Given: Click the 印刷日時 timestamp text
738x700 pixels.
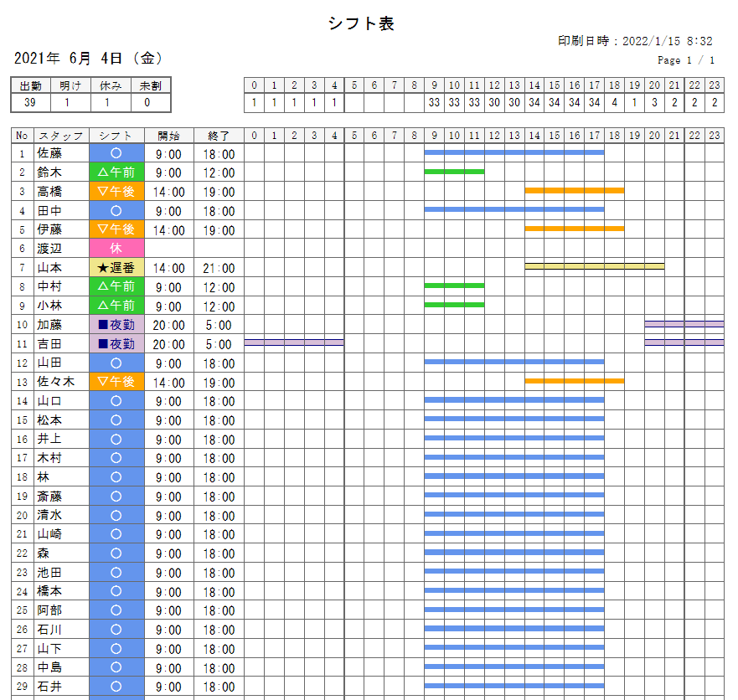Looking at the screenshot, I should (x=635, y=41).
